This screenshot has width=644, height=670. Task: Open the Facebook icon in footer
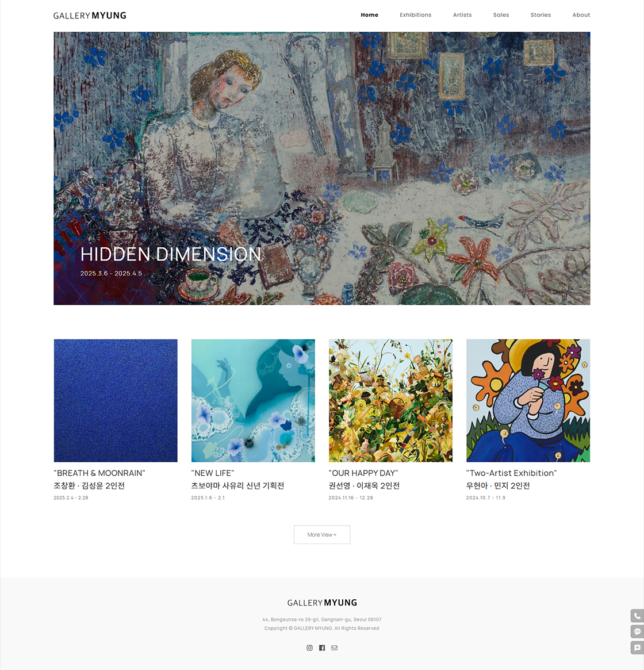click(x=322, y=648)
